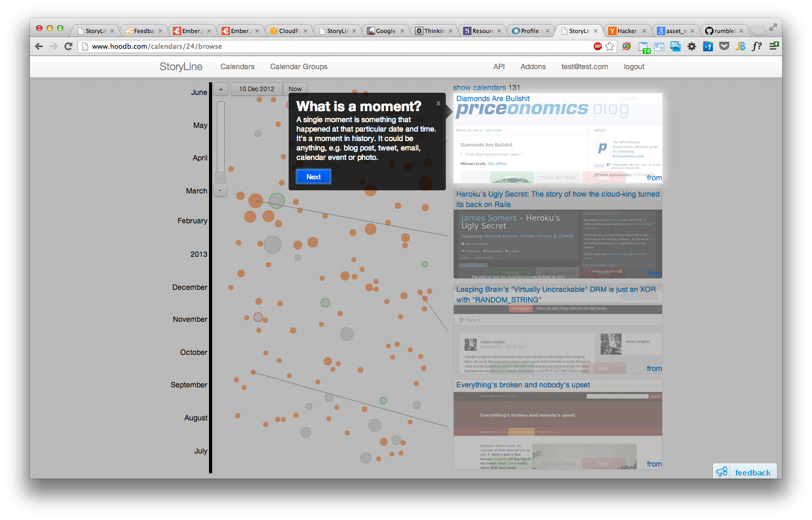The width and height of the screenshot is (812, 520).
Task: Open the Chrome menu icon
Action: 774,46
